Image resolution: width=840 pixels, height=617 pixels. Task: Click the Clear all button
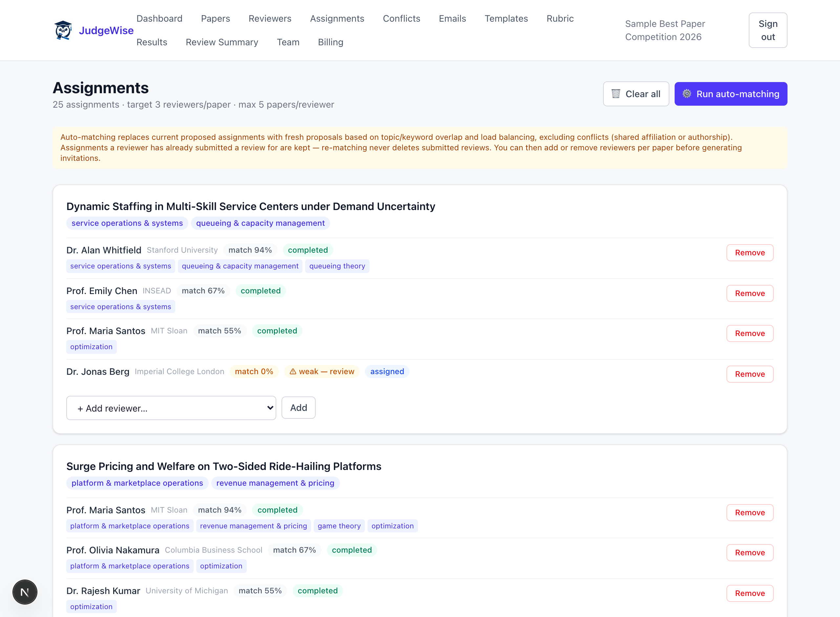pyautogui.click(x=636, y=94)
